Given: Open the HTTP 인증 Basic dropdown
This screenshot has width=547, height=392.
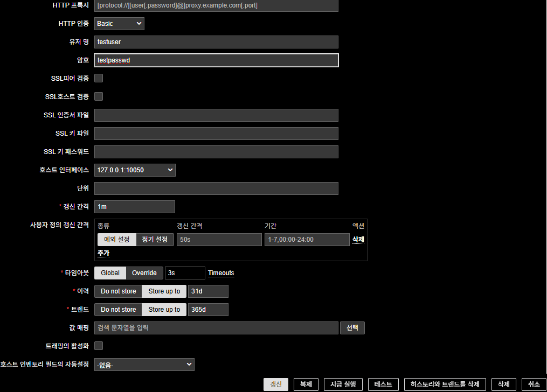Looking at the screenshot, I should pyautogui.click(x=119, y=24).
